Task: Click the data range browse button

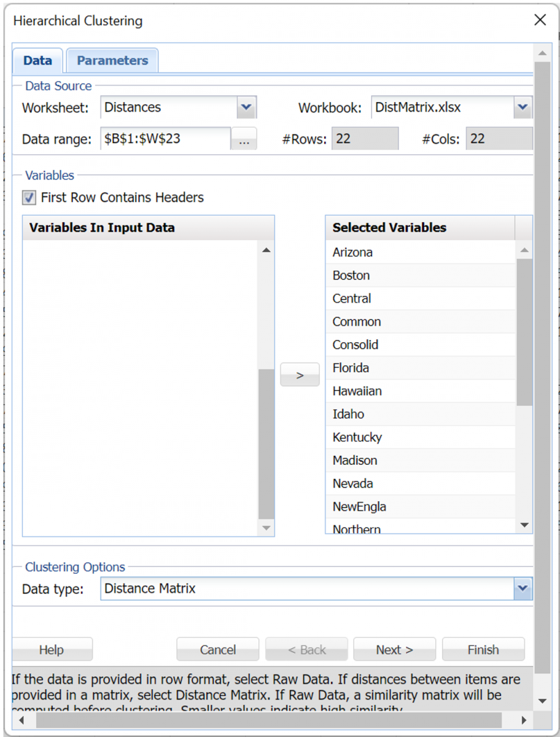Action: tap(244, 138)
